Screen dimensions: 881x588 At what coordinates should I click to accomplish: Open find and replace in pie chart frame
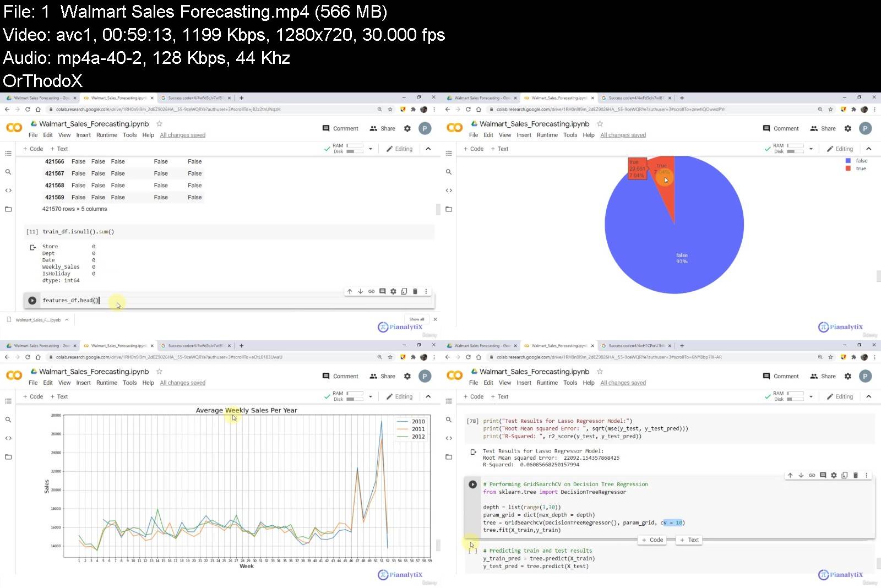449,172
